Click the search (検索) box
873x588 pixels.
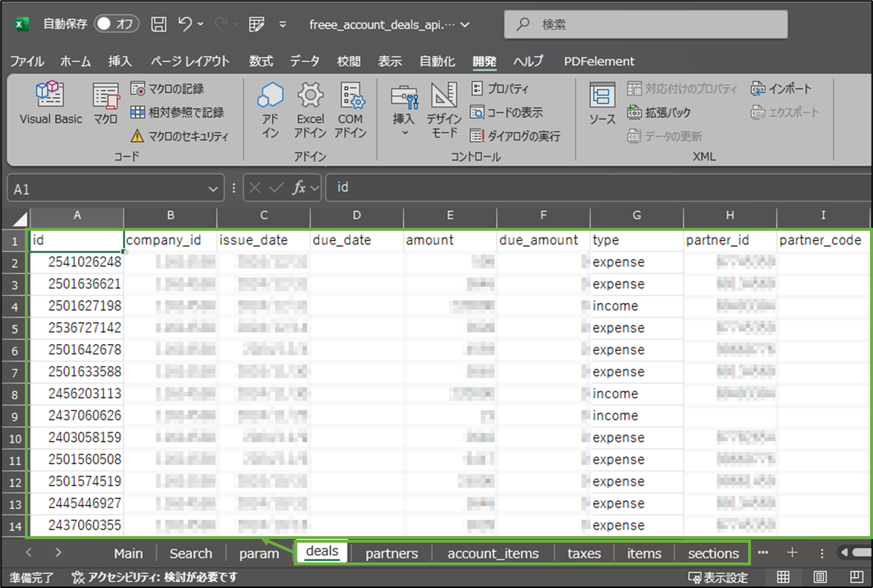(x=646, y=25)
